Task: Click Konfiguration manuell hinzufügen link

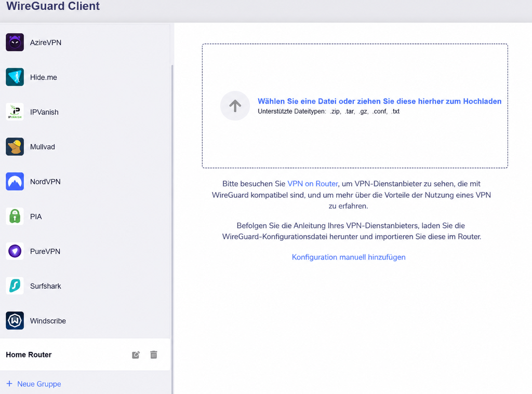Action: tap(349, 257)
